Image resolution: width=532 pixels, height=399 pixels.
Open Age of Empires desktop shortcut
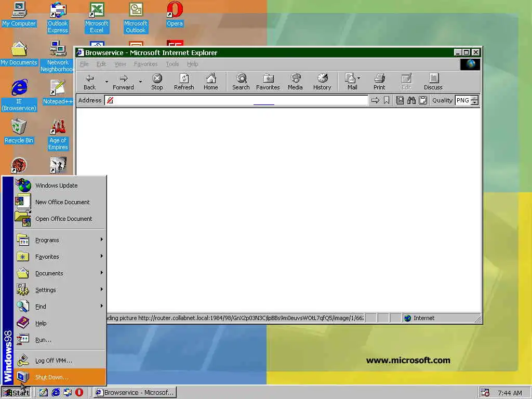[58, 135]
